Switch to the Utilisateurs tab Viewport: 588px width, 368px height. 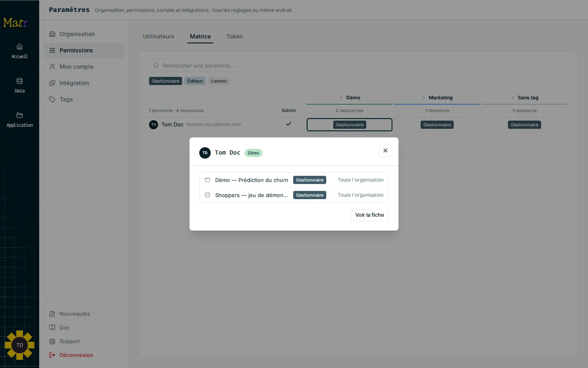(158, 36)
